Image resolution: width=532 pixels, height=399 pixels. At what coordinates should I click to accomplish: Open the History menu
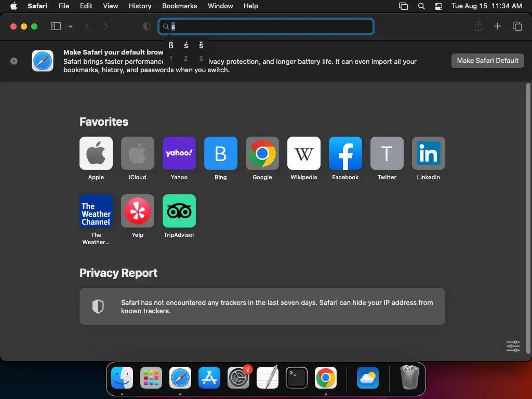(140, 6)
